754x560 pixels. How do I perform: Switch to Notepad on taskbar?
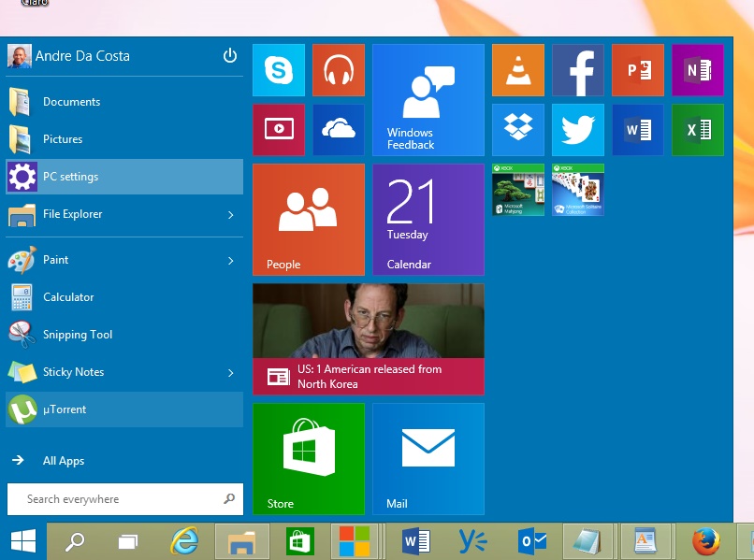pos(587,541)
